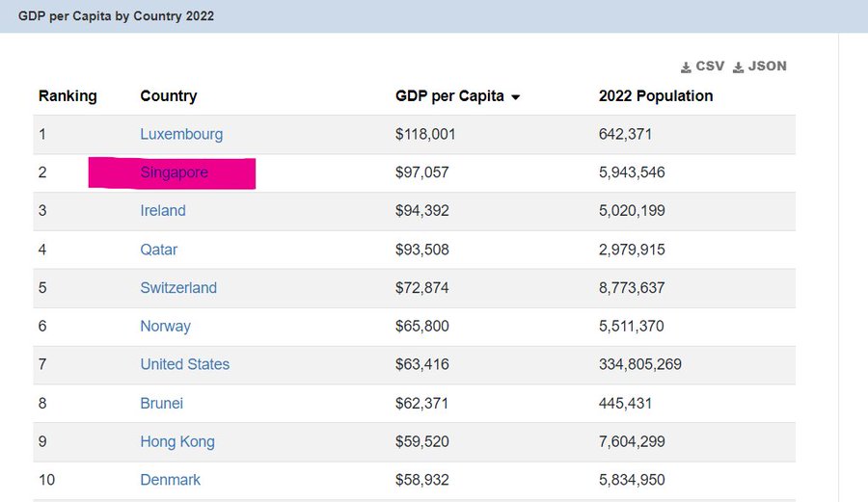
Task: Select the population value 7,604,299
Action: click(x=632, y=441)
